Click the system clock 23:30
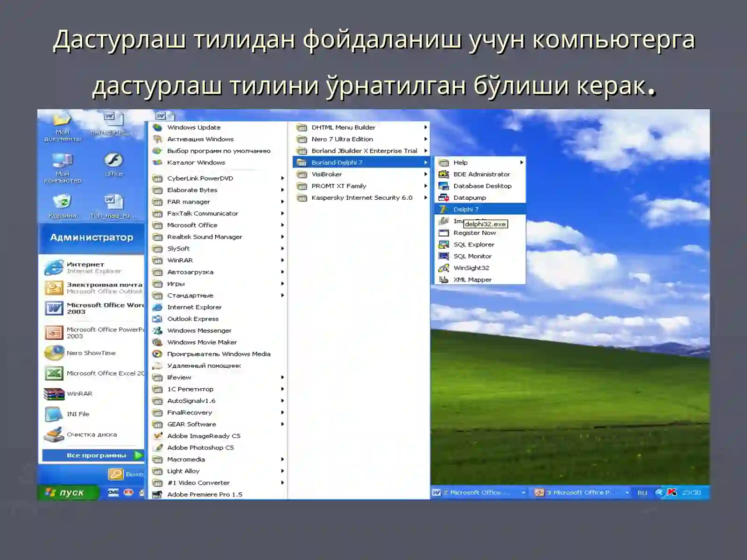Viewport: 747px width, 560px height. [691, 493]
